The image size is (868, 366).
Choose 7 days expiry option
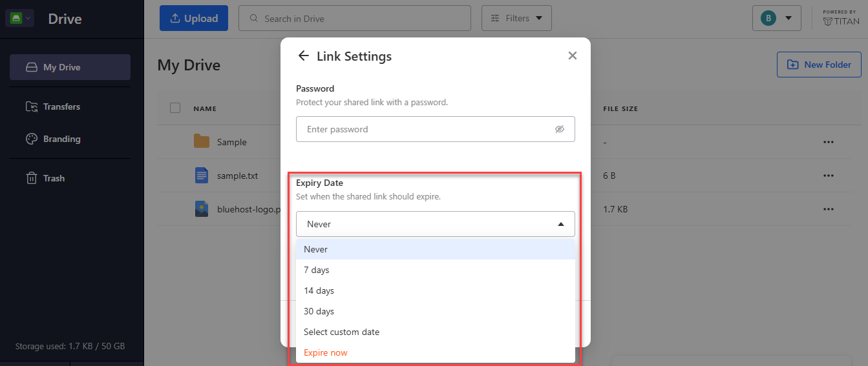[x=435, y=270]
